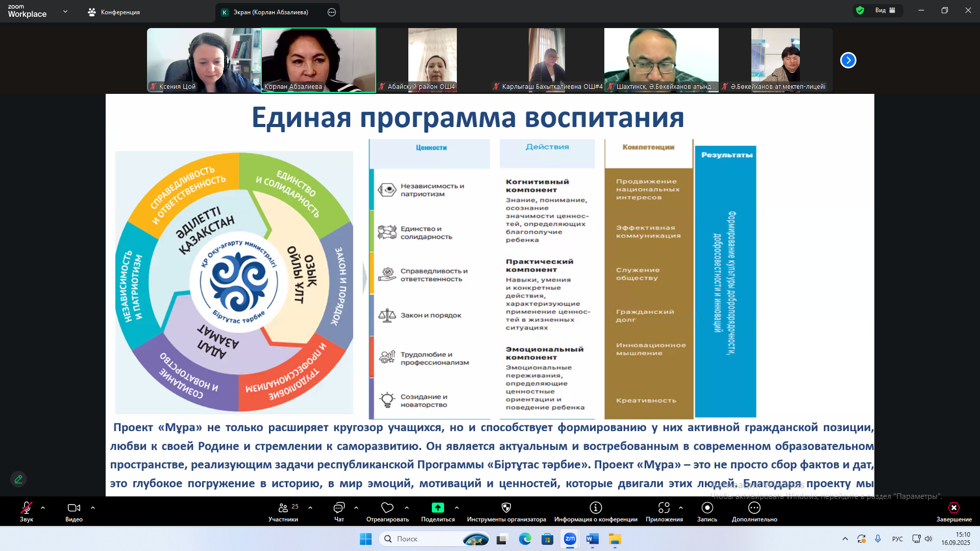Expand video options arrow beside Video

coord(93,508)
